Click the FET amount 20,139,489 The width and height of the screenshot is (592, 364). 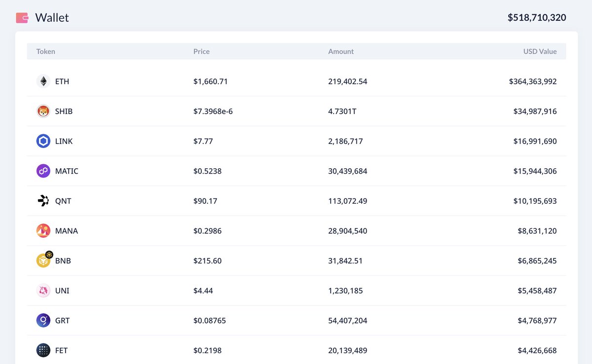348,351
